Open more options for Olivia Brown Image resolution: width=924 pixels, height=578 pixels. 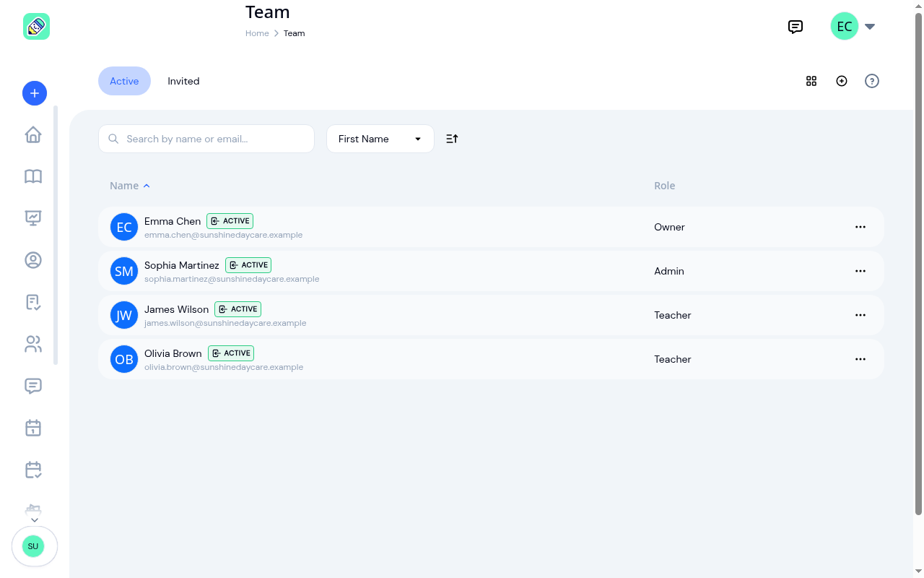click(860, 359)
